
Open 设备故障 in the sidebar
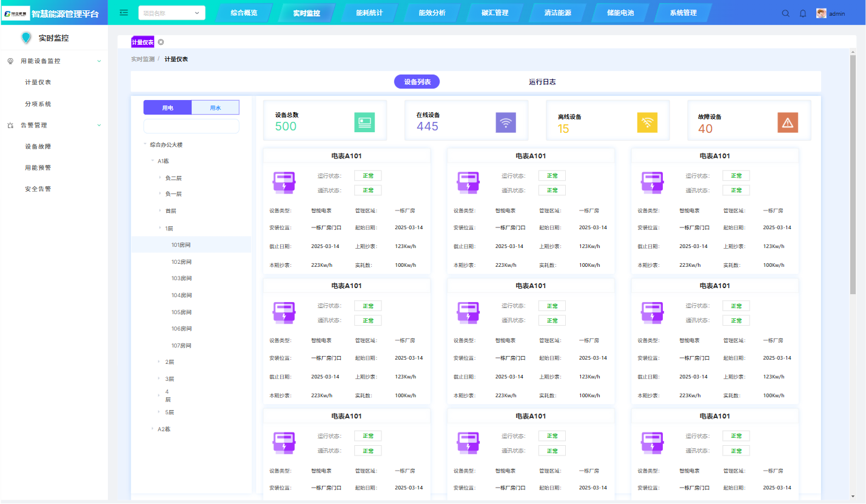coord(38,146)
